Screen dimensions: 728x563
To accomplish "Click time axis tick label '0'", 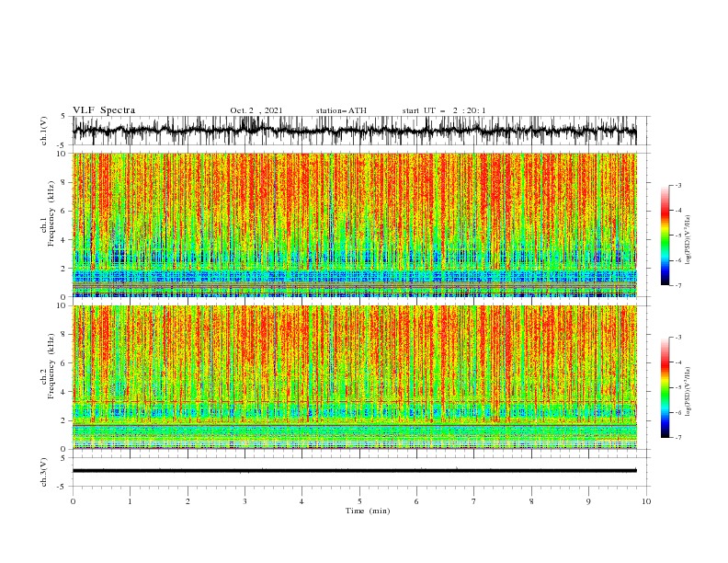I will [x=73, y=501].
